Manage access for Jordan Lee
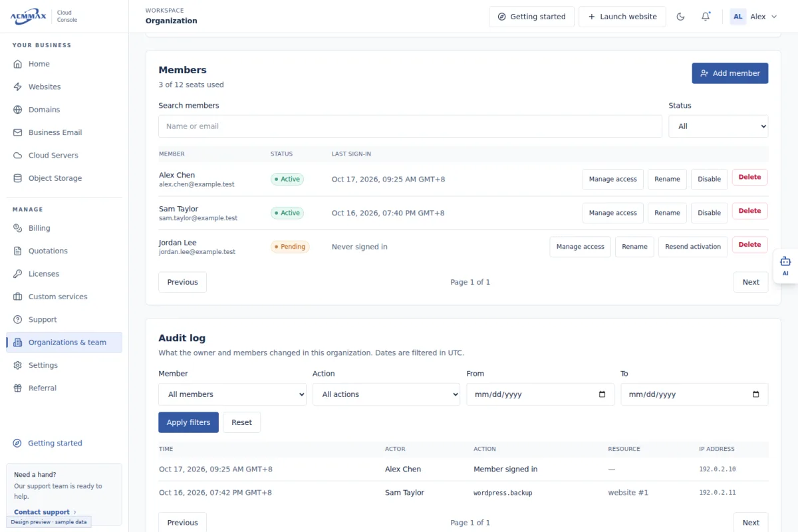 [x=581, y=247]
